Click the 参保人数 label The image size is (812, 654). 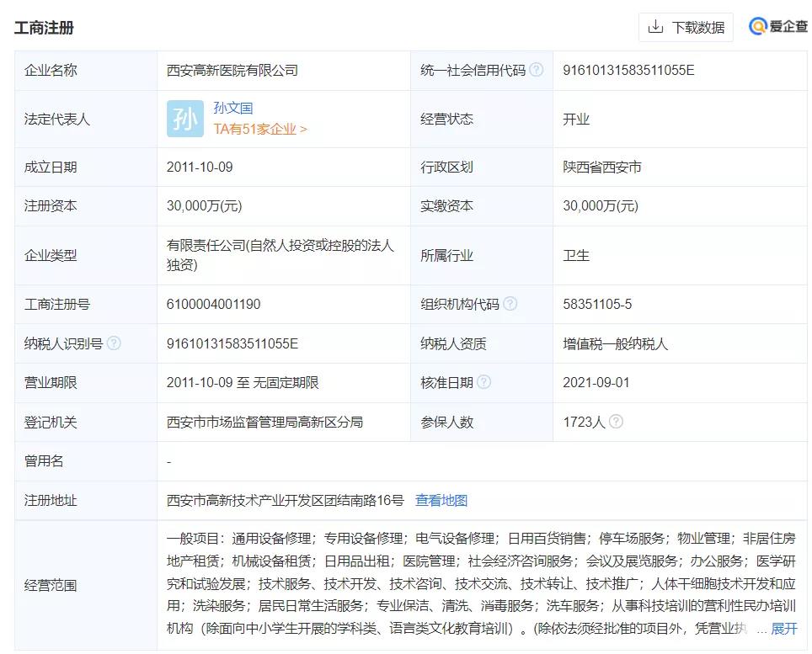point(447,423)
